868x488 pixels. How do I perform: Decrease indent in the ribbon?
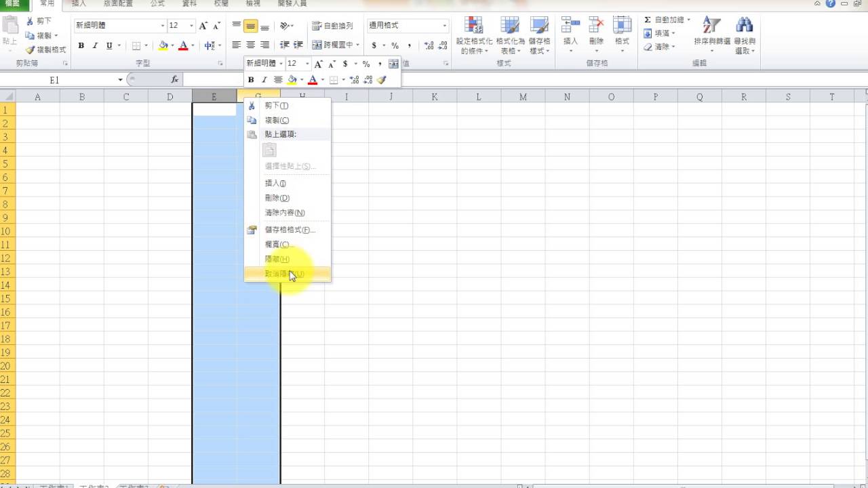tap(284, 45)
